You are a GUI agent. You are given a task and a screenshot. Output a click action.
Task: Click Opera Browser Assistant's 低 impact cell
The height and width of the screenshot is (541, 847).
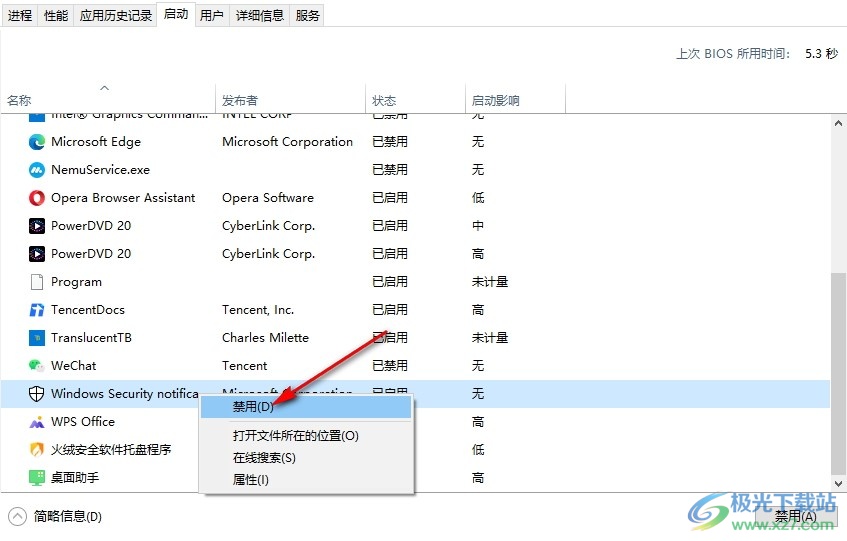478,198
